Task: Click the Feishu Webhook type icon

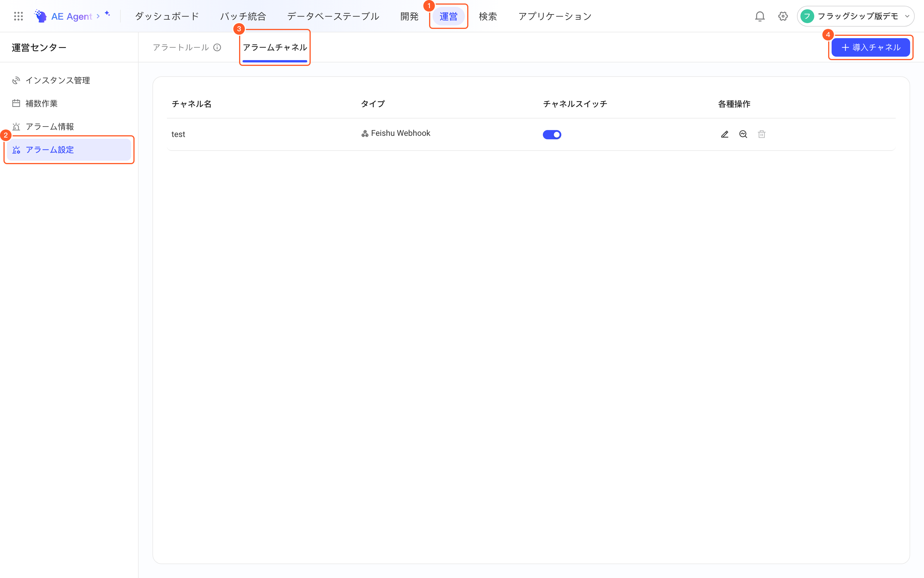Action: [x=365, y=134]
